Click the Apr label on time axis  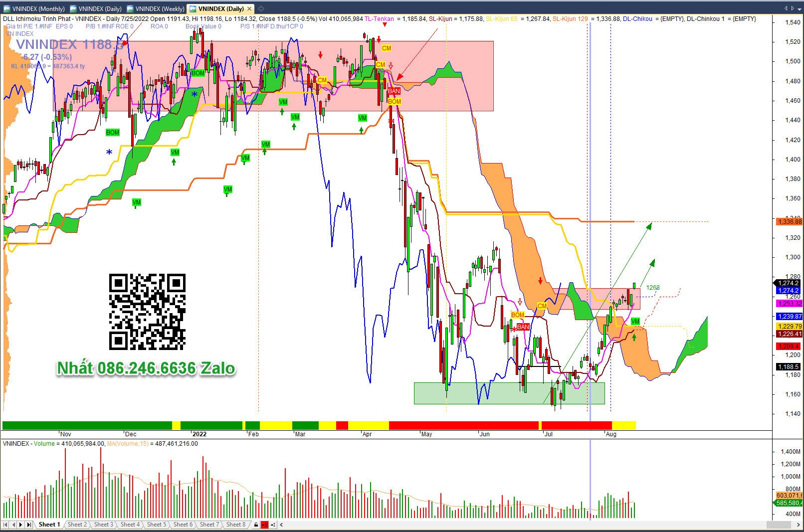[x=367, y=434]
